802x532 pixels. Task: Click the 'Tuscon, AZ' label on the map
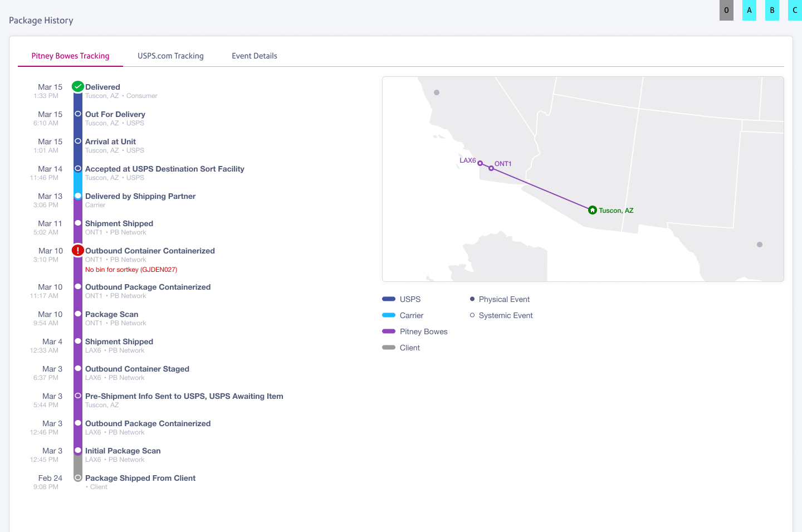point(616,211)
